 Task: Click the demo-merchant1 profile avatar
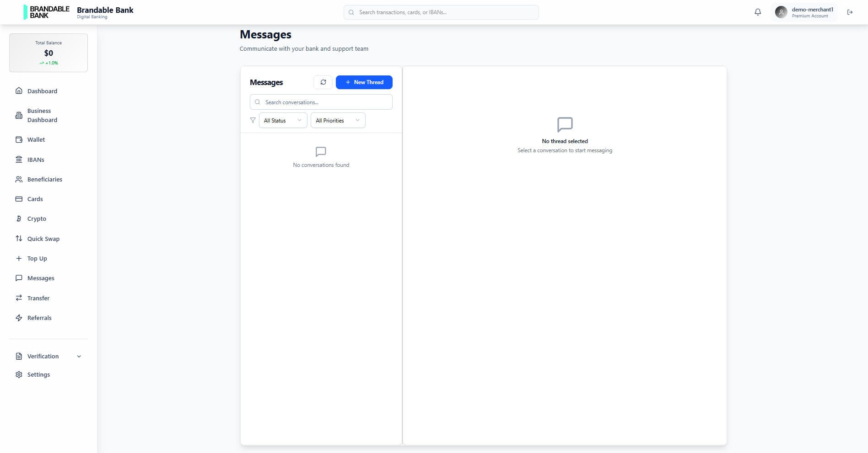click(x=781, y=12)
